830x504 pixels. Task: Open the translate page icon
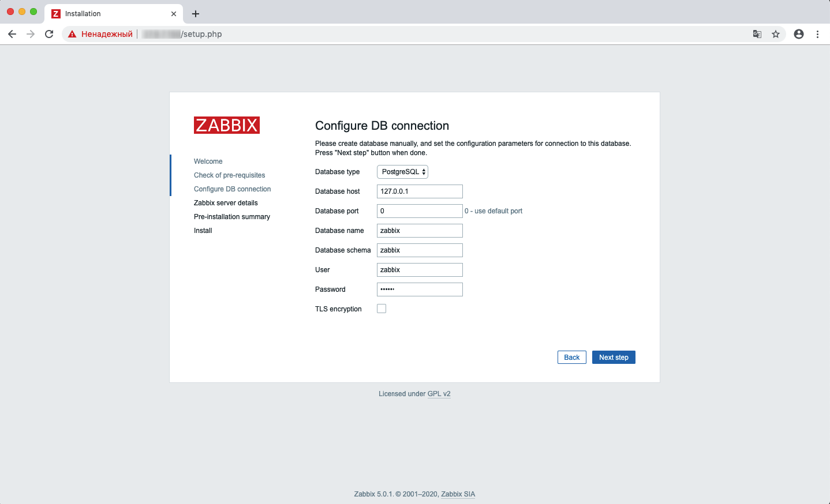click(757, 34)
